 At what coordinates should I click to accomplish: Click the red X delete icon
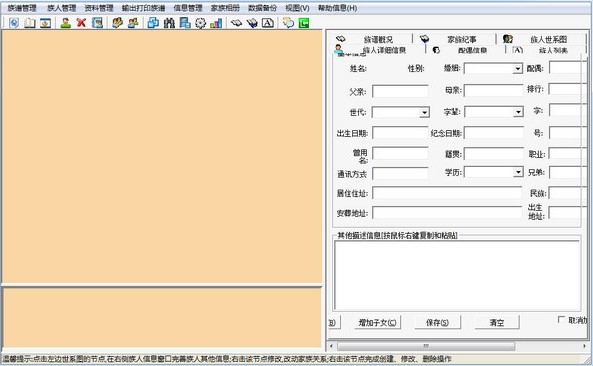point(81,23)
